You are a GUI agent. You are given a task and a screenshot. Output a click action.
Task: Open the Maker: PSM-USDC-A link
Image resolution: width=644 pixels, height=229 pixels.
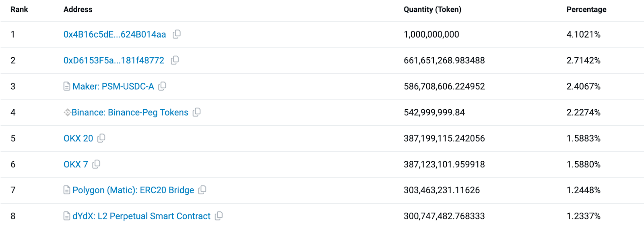click(113, 87)
